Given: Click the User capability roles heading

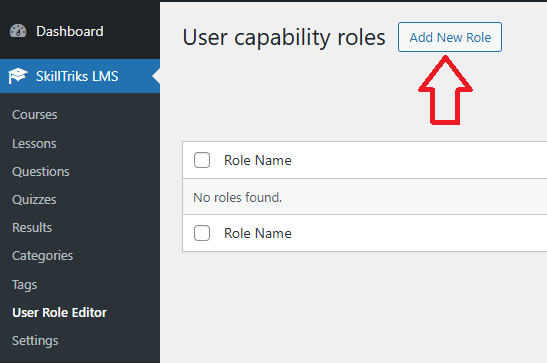Looking at the screenshot, I should tap(284, 37).
